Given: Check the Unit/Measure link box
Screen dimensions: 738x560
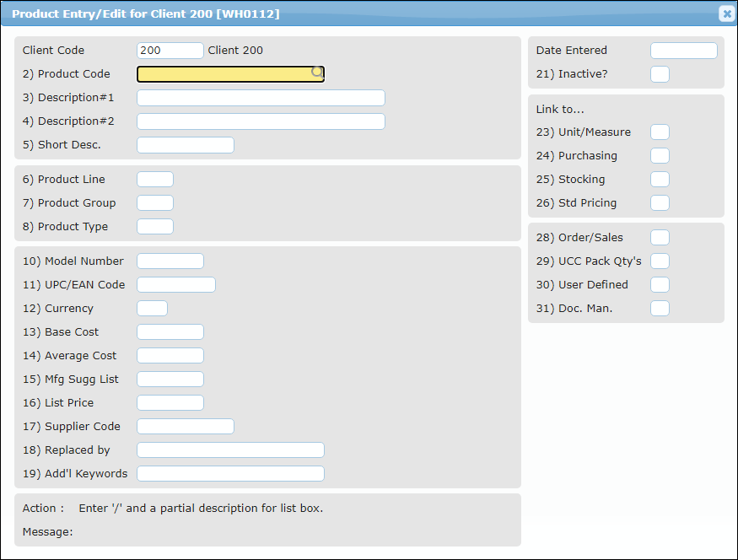Looking at the screenshot, I should 660,132.
